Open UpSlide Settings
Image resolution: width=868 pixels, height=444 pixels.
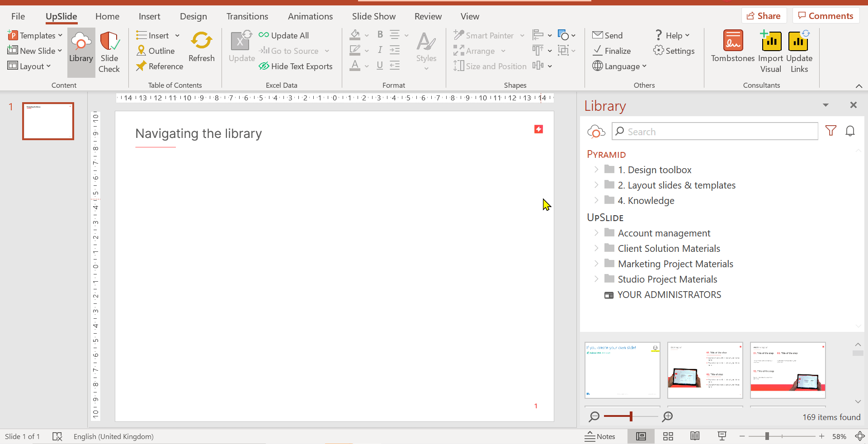coord(674,51)
